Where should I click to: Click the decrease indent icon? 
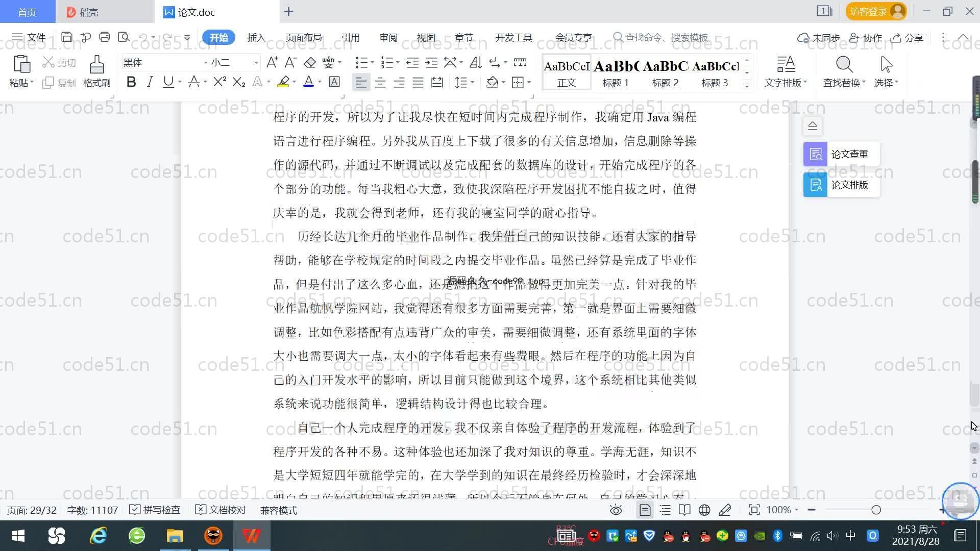(x=412, y=62)
